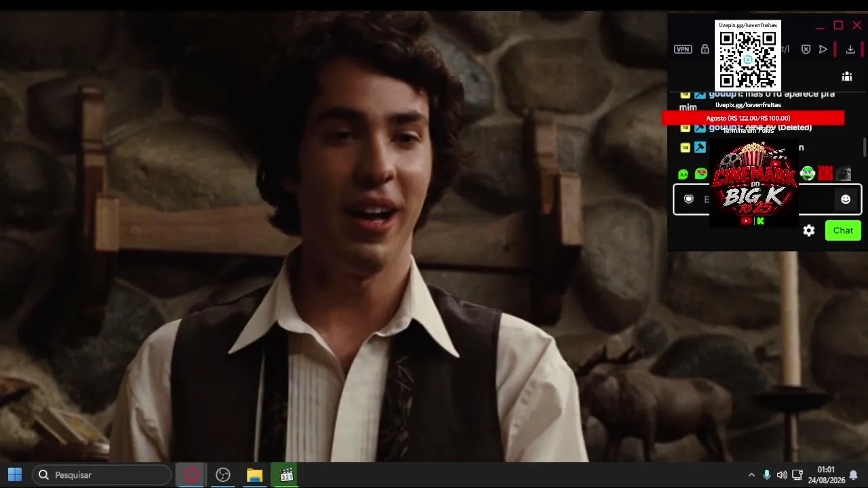Viewport: 868px width, 488px height.
Task: Expand the hidden system tray icons
Action: 751,475
